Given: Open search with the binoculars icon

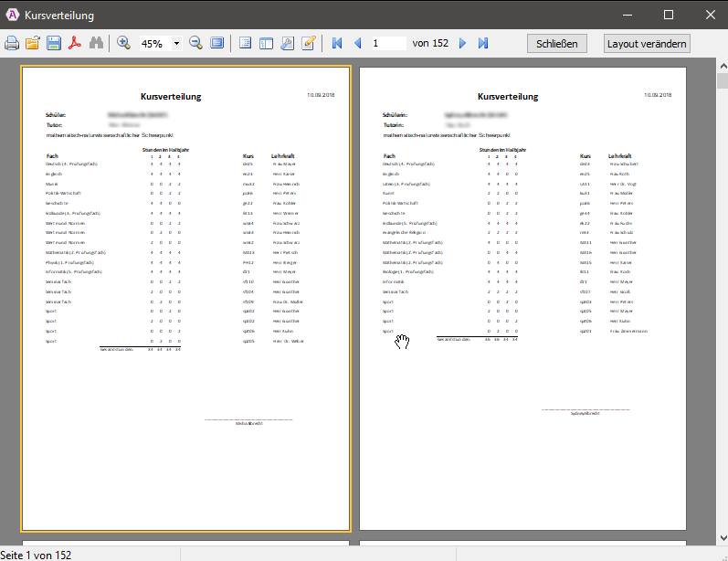Looking at the screenshot, I should pyautogui.click(x=96, y=44).
